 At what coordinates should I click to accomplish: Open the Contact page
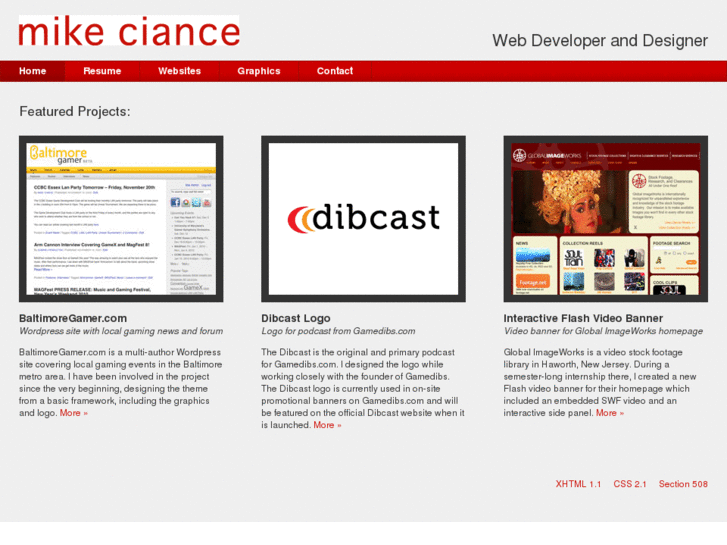click(335, 71)
